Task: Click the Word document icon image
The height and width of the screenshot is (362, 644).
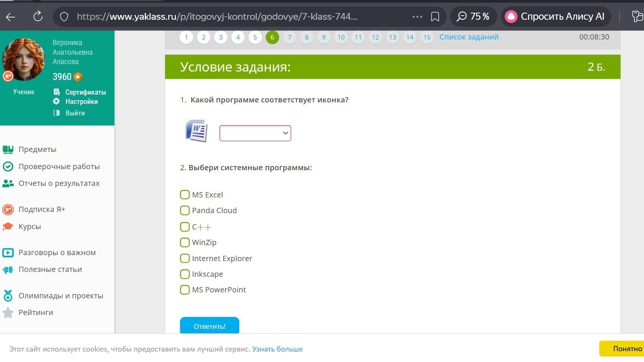Action: point(196,131)
